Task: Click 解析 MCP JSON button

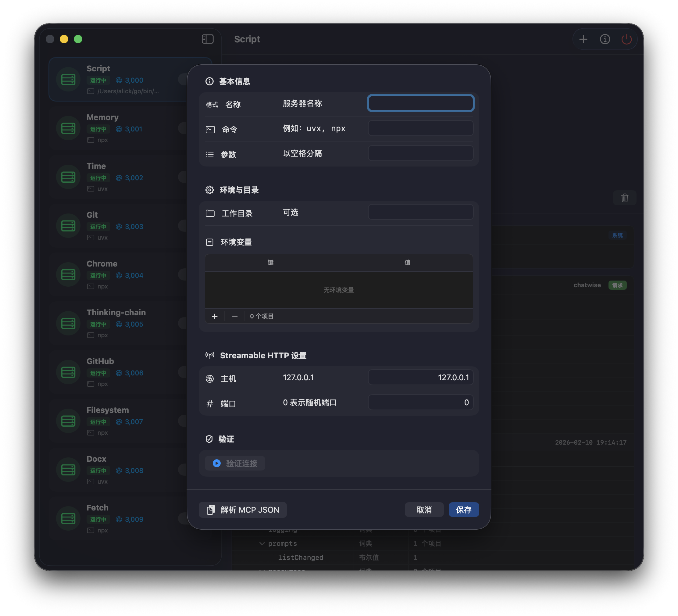Action: (243, 510)
